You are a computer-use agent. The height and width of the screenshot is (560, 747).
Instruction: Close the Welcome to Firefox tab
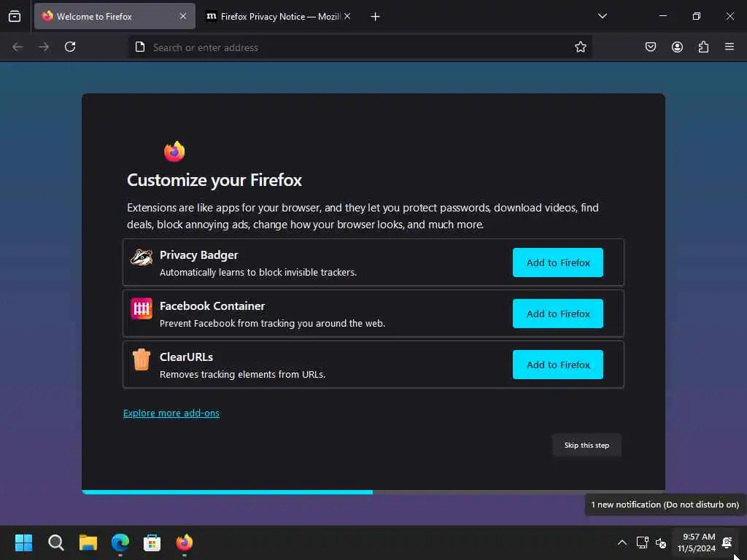pos(183,16)
